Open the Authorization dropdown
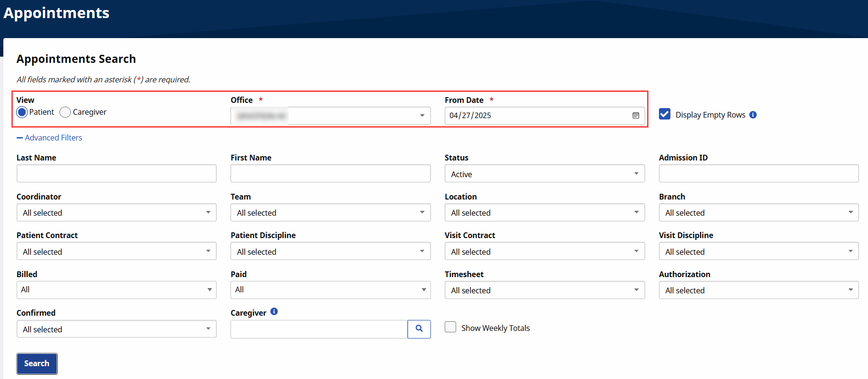The image size is (868, 379). coord(758,290)
